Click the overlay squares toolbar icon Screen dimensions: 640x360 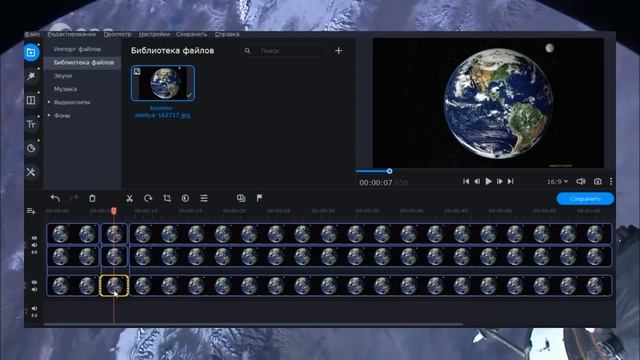(241, 198)
